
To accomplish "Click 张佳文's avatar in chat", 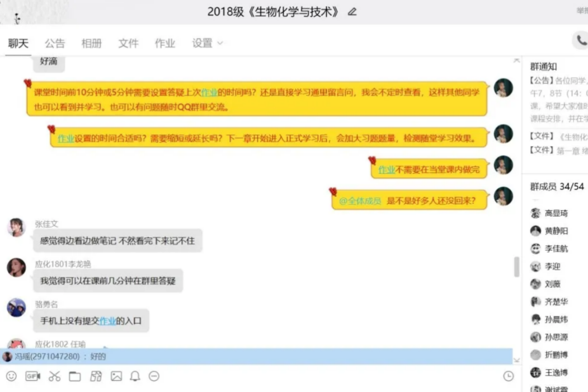I will [x=16, y=227].
